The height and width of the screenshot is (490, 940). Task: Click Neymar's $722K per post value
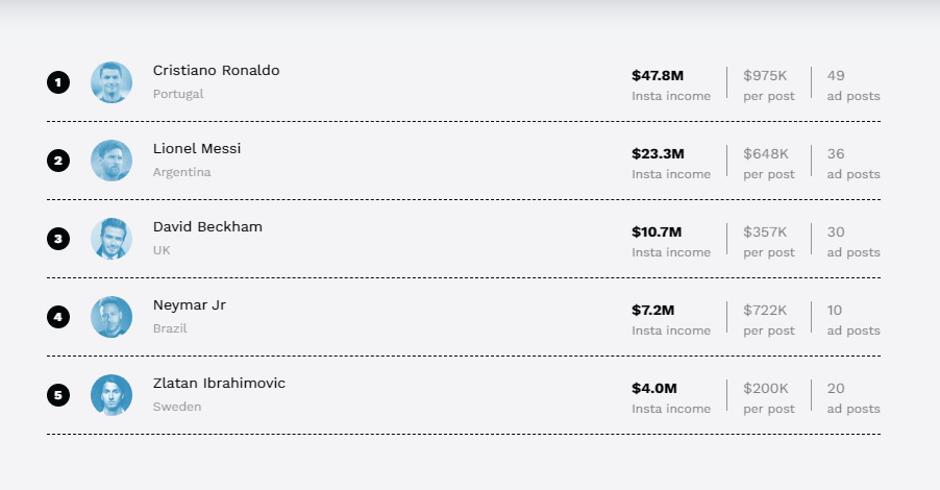(765, 310)
